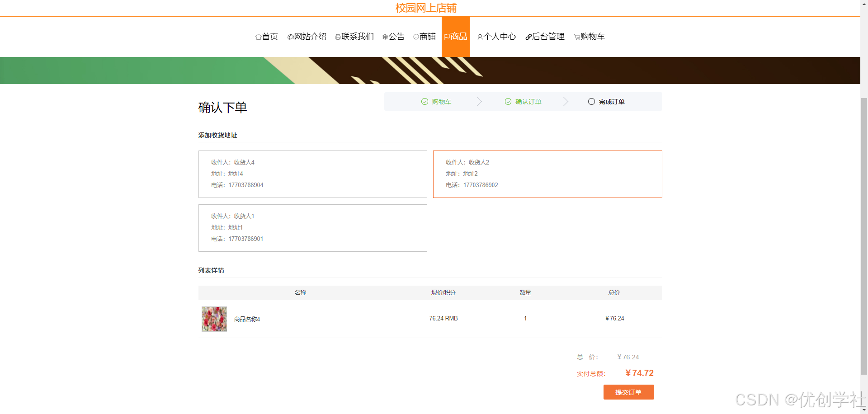
Task: Click the person icon beside 个人中心
Action: pos(480,37)
